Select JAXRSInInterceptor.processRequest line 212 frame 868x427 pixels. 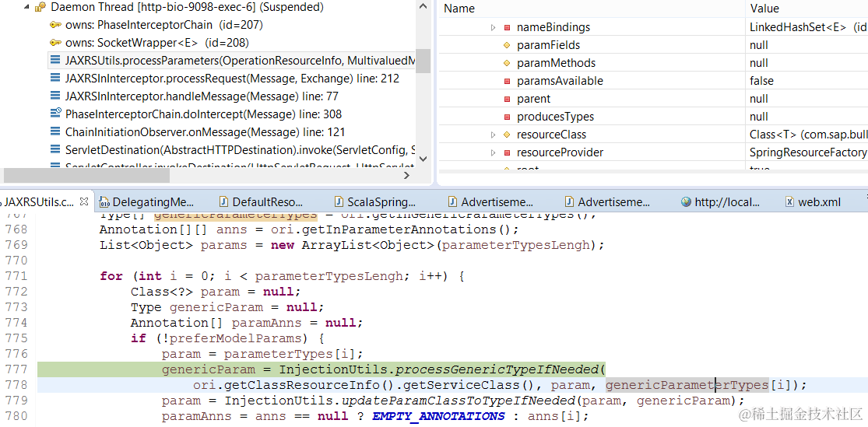pyautogui.click(x=232, y=79)
